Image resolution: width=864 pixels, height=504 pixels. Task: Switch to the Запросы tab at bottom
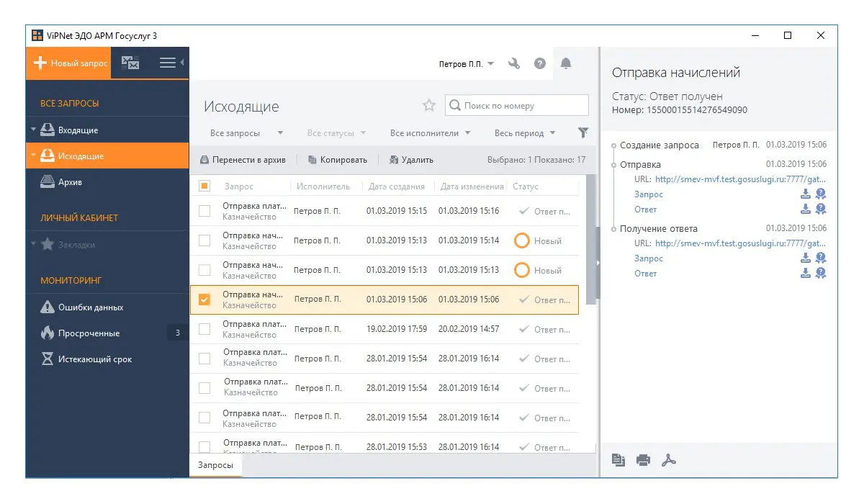(x=216, y=465)
